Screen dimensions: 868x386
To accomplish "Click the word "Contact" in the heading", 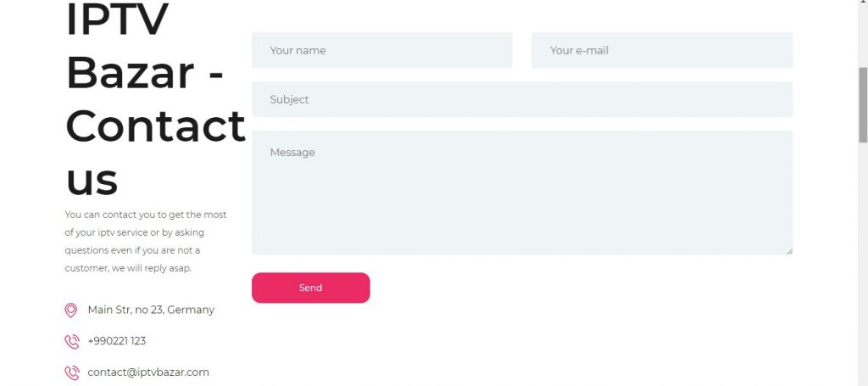I will click(x=155, y=126).
